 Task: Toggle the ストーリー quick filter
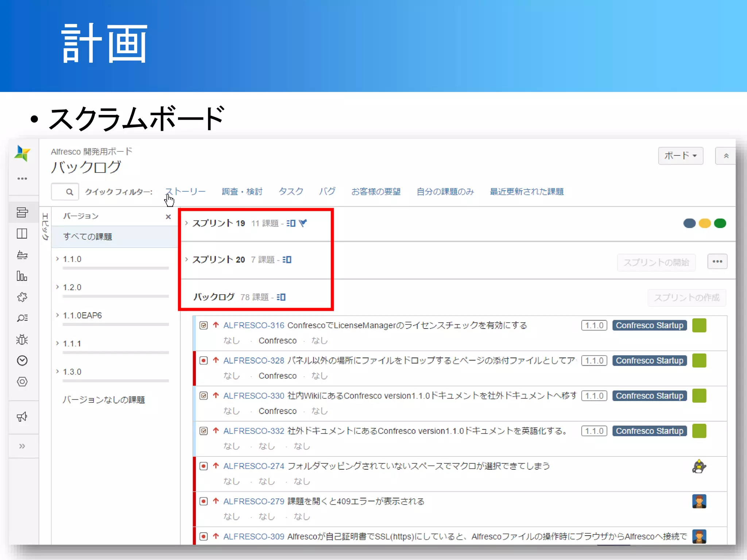click(186, 191)
